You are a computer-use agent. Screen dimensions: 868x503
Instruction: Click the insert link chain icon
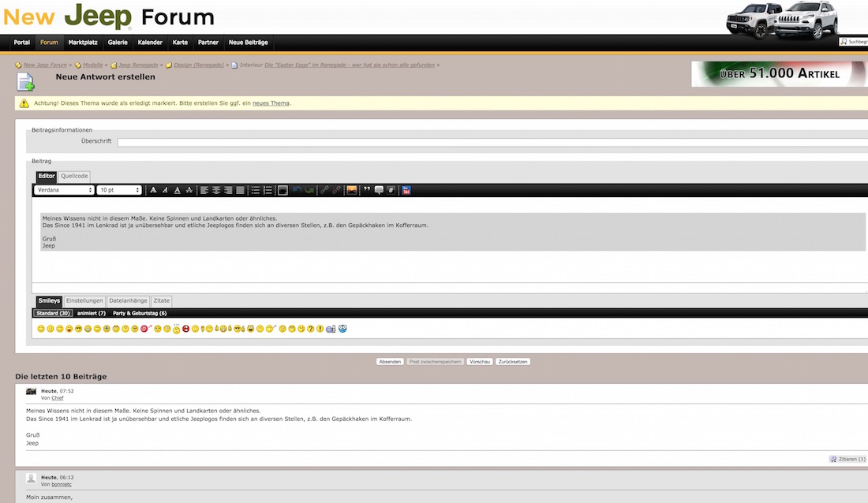click(324, 190)
